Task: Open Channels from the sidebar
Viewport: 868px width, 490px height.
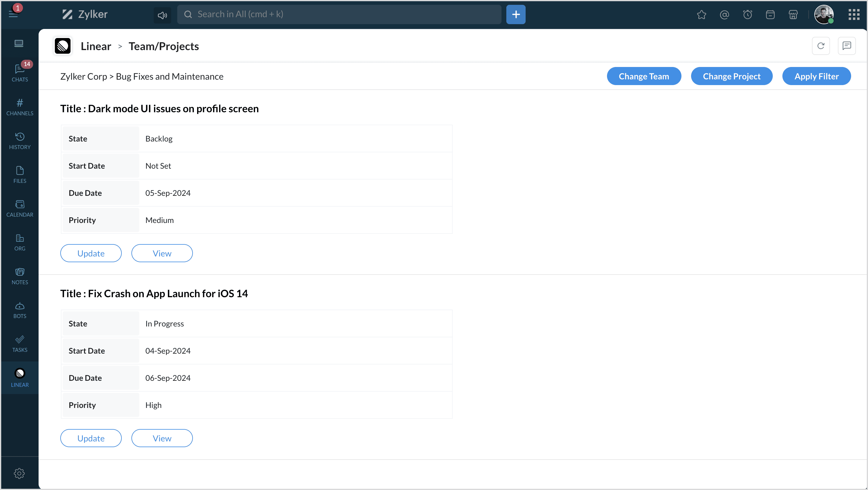Action: point(20,107)
